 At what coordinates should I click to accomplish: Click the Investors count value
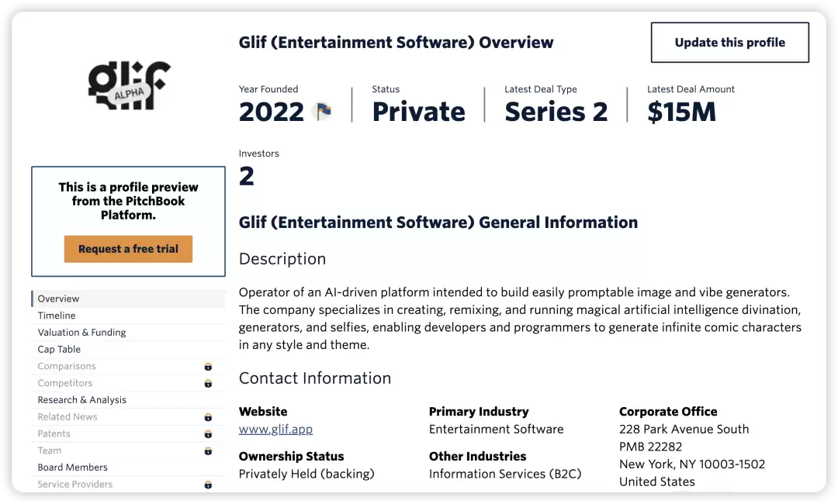pos(247,176)
